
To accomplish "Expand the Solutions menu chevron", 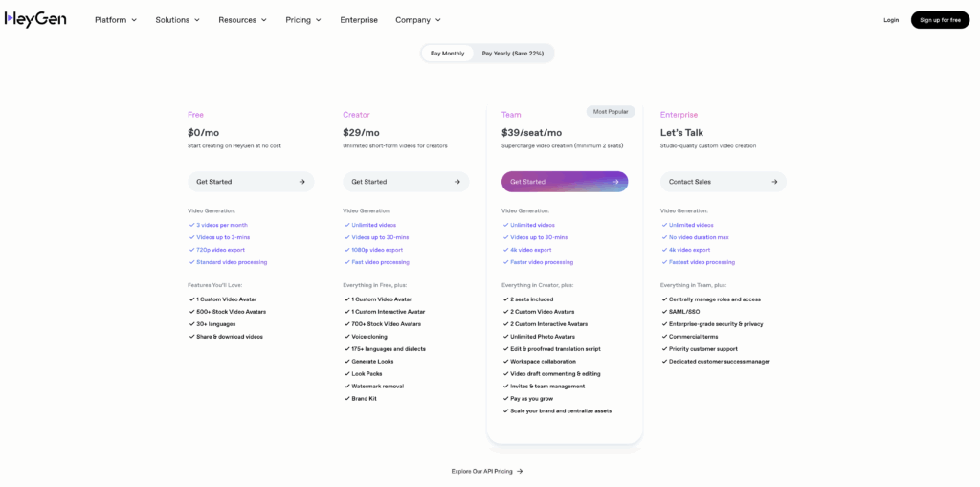I will (x=197, y=20).
